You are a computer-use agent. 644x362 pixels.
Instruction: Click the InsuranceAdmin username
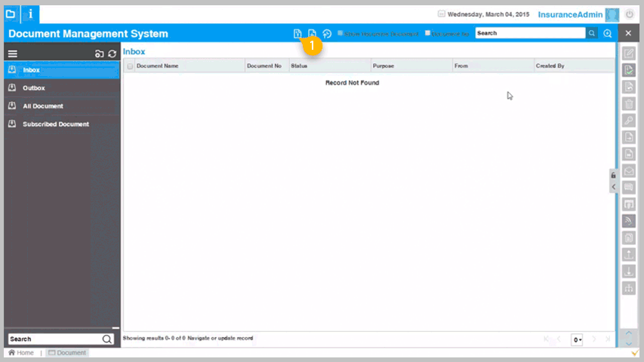[x=570, y=15]
